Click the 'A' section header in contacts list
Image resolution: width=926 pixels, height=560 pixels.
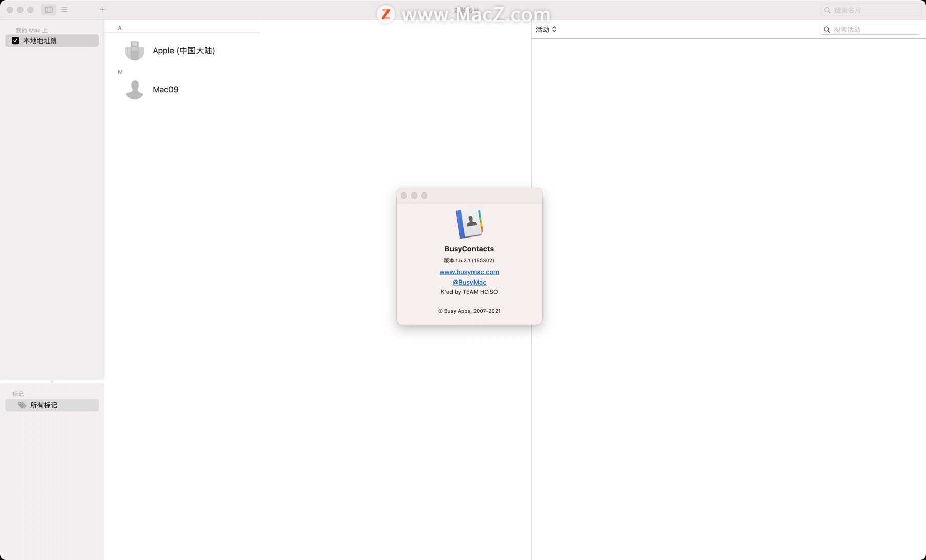120,28
